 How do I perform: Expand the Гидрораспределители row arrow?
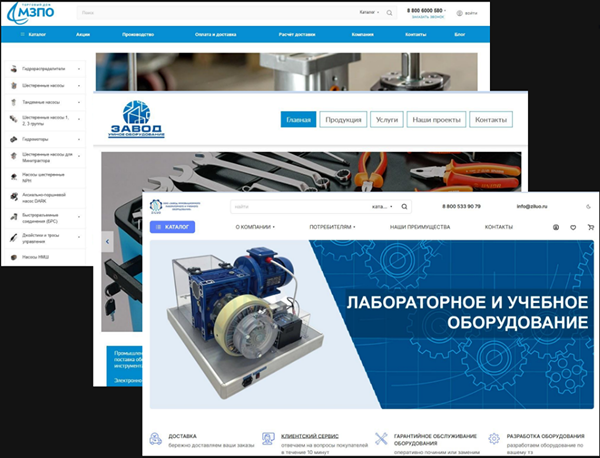coord(79,69)
